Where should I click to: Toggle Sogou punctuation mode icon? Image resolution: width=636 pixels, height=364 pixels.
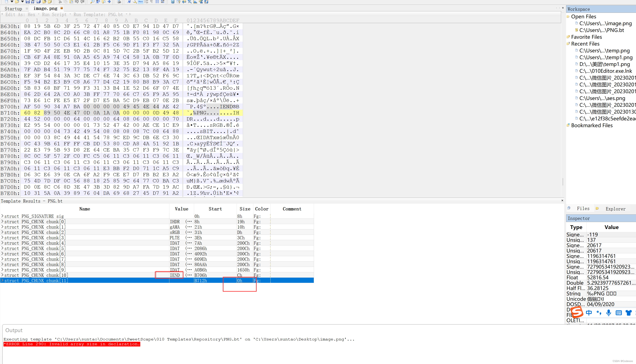(x=599, y=313)
